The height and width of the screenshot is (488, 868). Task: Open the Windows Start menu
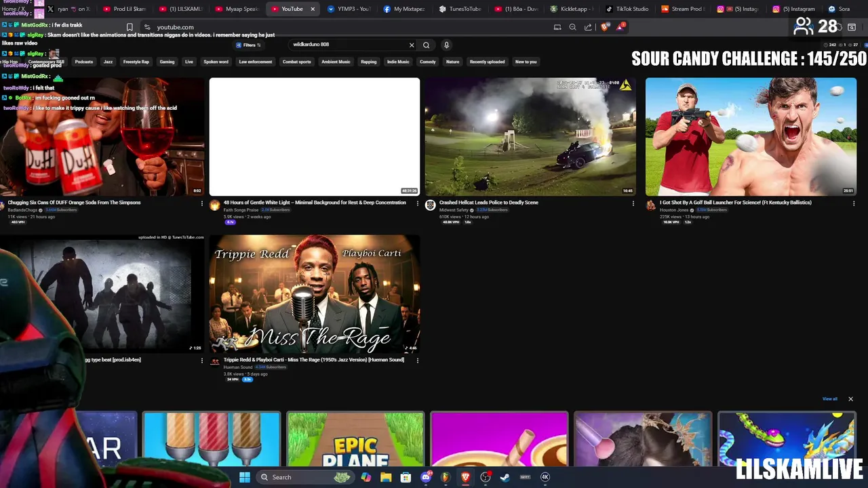click(x=245, y=477)
